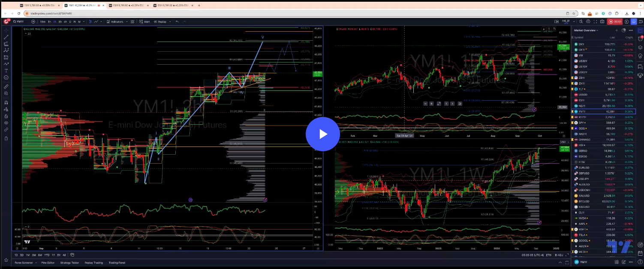The image size is (644, 269).
Task: Open the Indicators dialog
Action: [115, 21]
